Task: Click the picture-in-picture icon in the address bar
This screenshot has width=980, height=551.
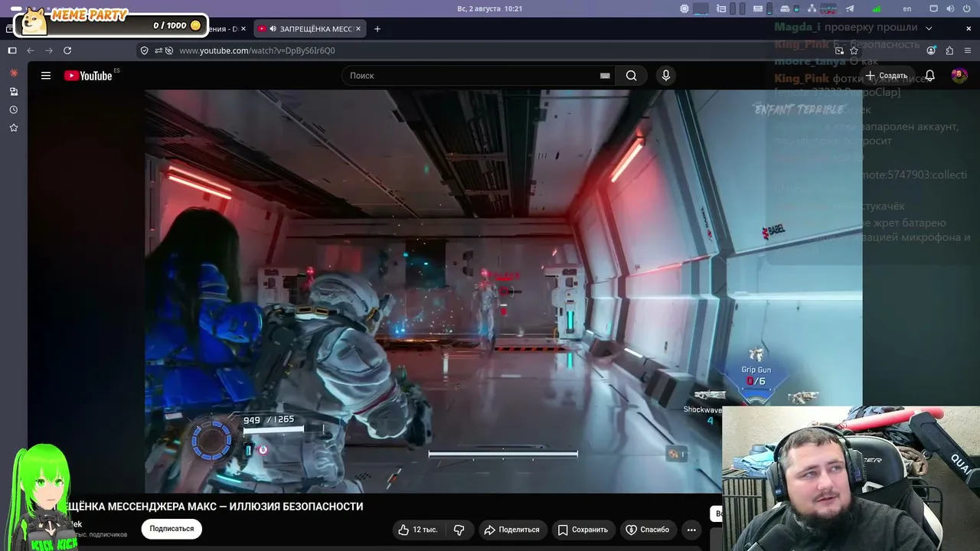Action: pyautogui.click(x=839, y=51)
